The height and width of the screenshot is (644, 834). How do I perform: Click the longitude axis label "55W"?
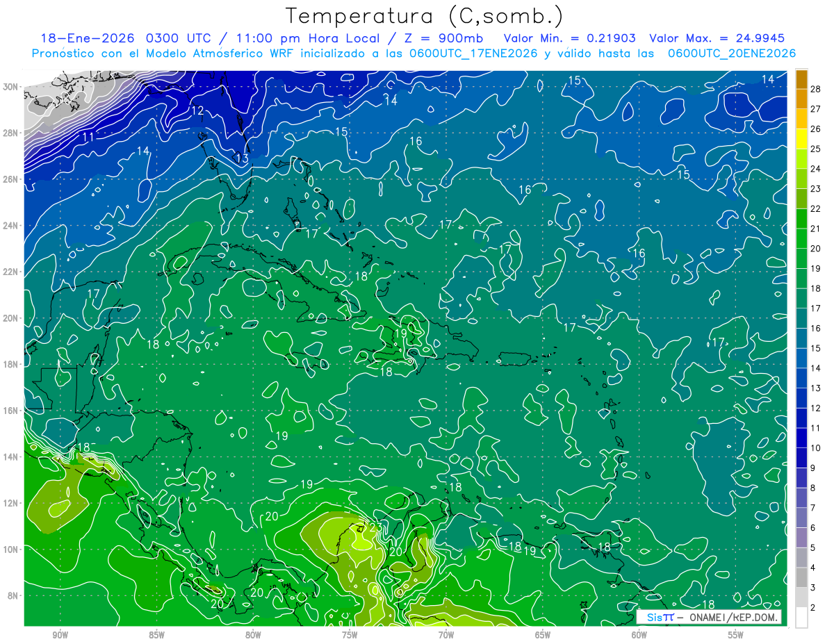click(x=736, y=635)
